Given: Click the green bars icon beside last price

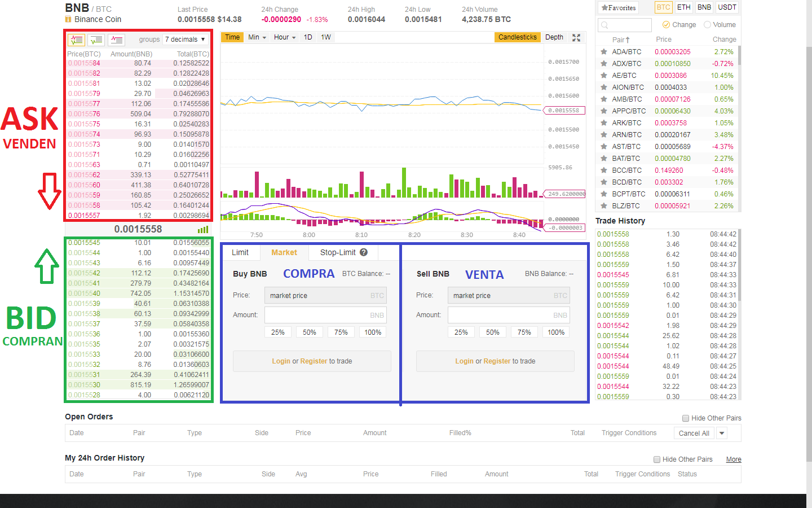Looking at the screenshot, I should coord(203,230).
